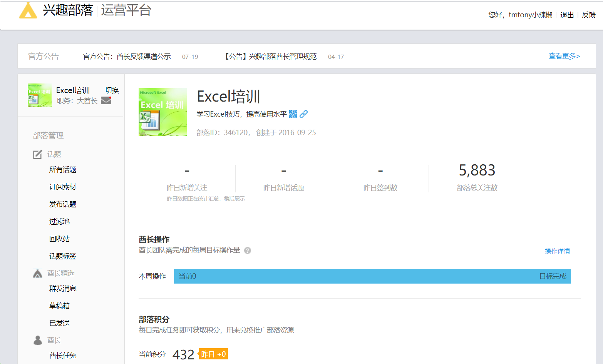Screen dimensions: 603x364
Task: Click the Excel培训 main title
Action: [229, 96]
